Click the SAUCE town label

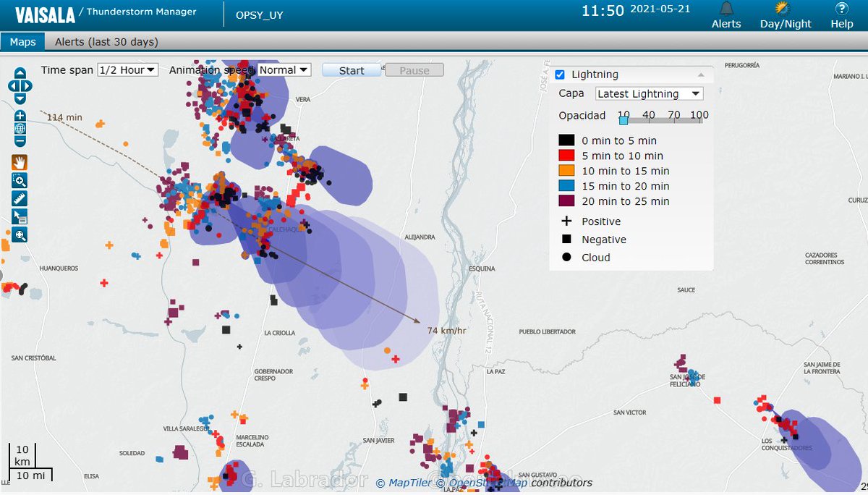point(686,290)
